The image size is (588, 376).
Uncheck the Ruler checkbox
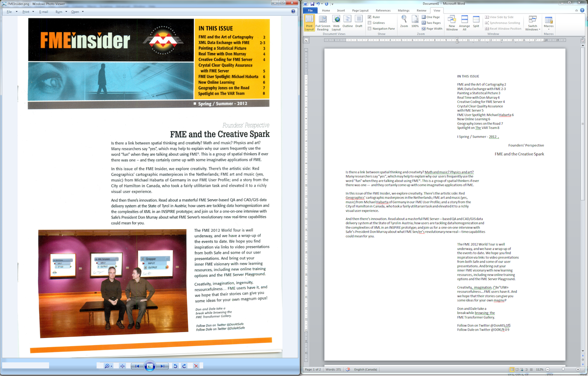coord(369,17)
